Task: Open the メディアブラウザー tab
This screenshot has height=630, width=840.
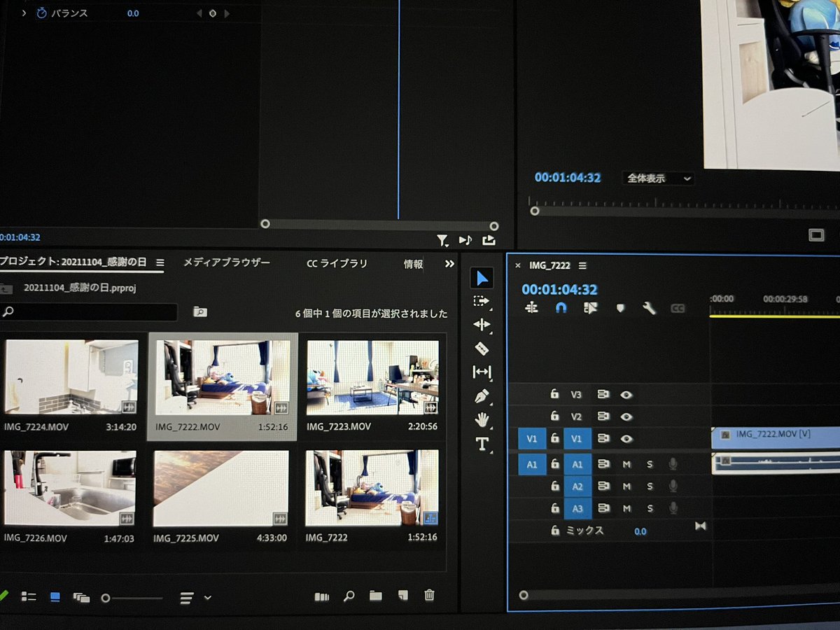Action: click(226, 262)
